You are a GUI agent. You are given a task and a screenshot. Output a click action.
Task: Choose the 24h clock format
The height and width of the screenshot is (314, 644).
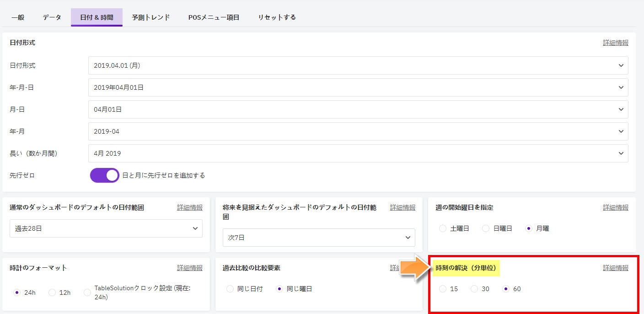[x=17, y=292]
